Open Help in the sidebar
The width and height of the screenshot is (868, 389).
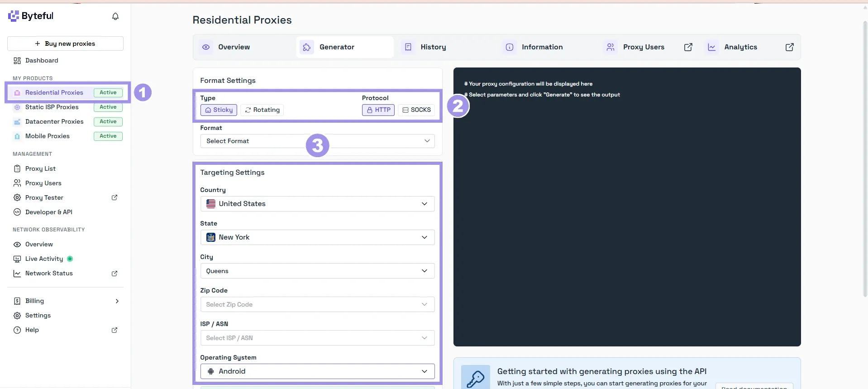(32, 330)
